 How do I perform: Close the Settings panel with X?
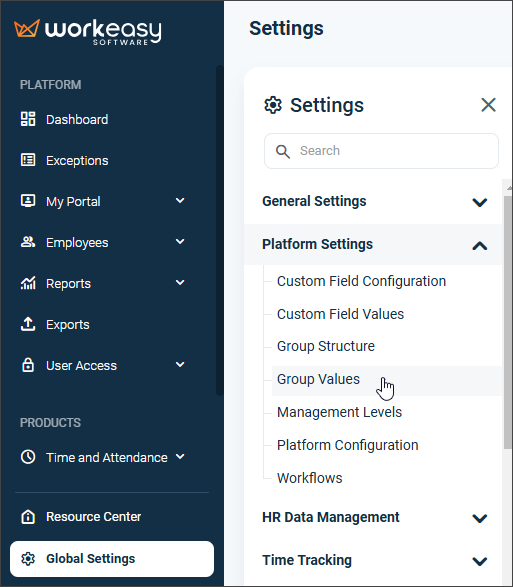(488, 105)
